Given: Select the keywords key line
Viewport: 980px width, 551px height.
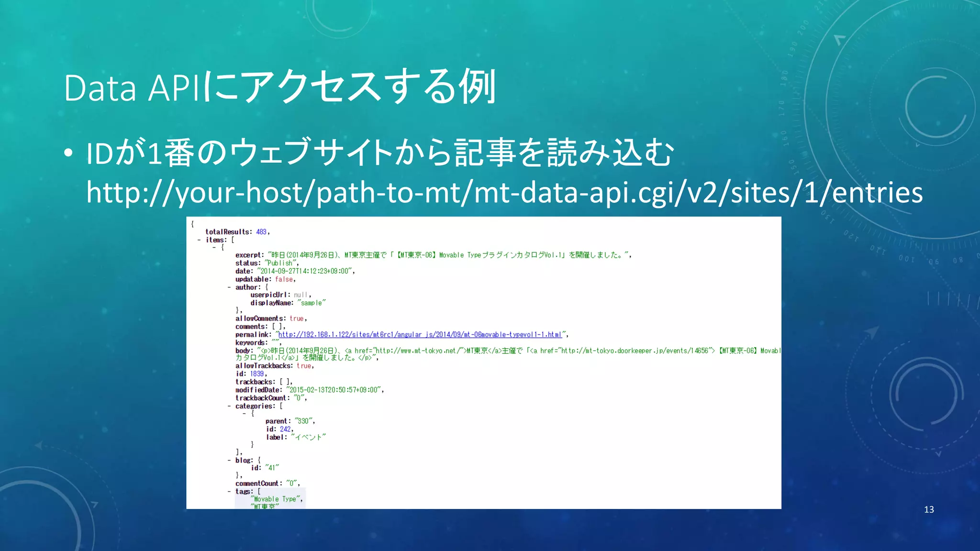Looking at the screenshot, I should [258, 342].
